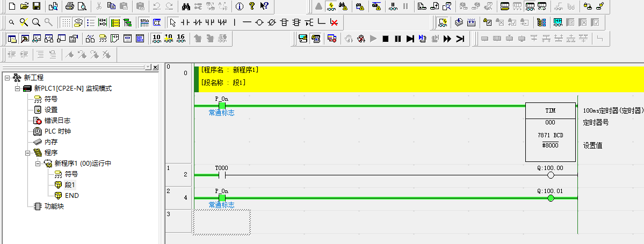
Task: Select the New Coil ladder tool
Action: pos(259,23)
